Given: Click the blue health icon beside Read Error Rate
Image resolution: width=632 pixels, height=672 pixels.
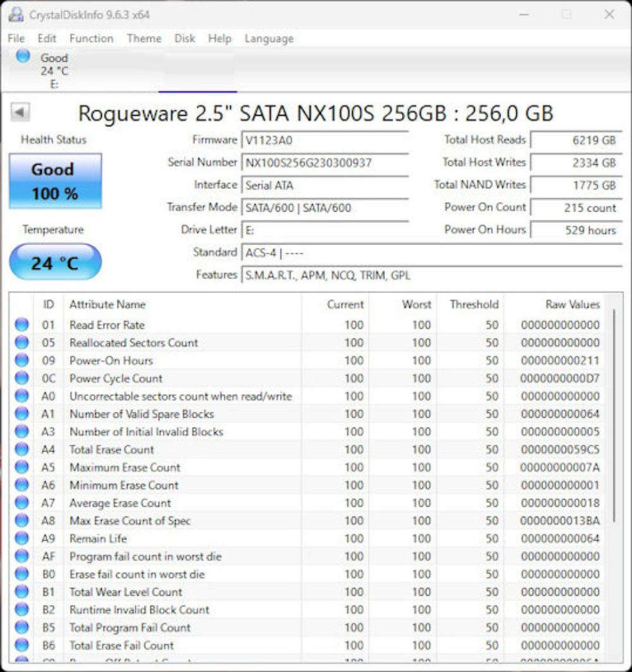Looking at the screenshot, I should click(21, 325).
